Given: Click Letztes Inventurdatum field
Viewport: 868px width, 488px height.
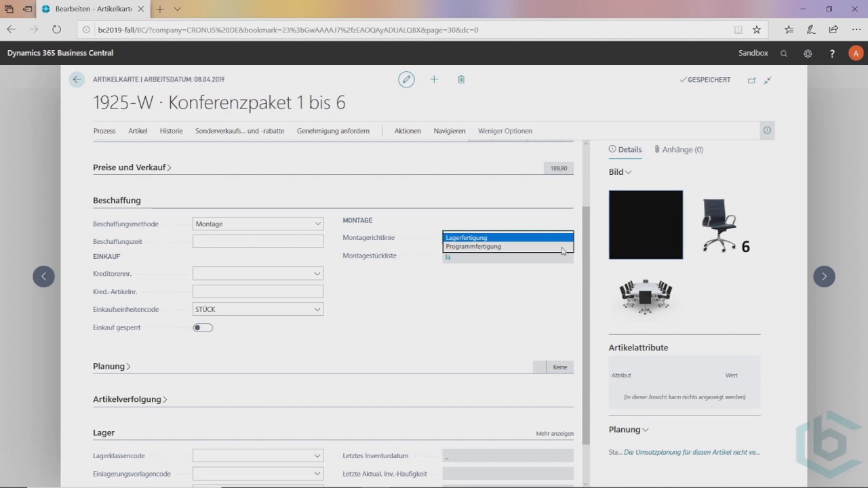Looking at the screenshot, I should (x=508, y=456).
